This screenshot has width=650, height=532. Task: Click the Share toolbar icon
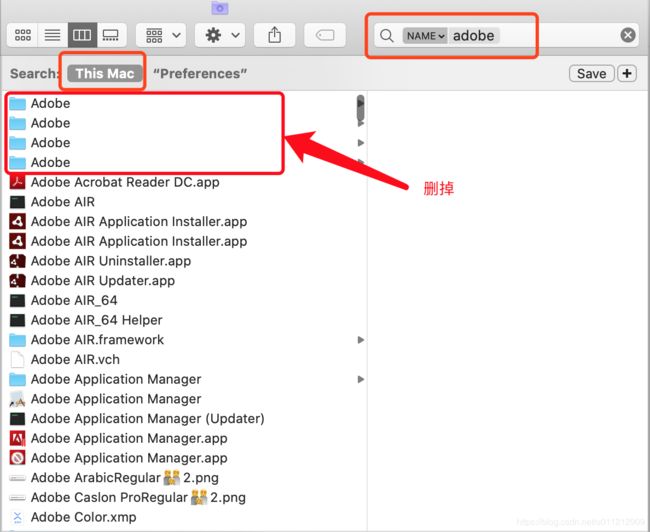click(274, 35)
